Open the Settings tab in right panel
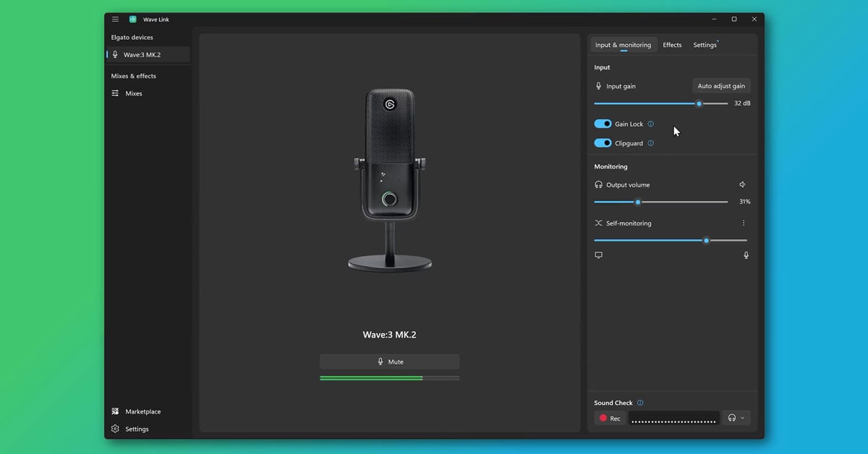This screenshot has height=454, width=868. tap(705, 45)
